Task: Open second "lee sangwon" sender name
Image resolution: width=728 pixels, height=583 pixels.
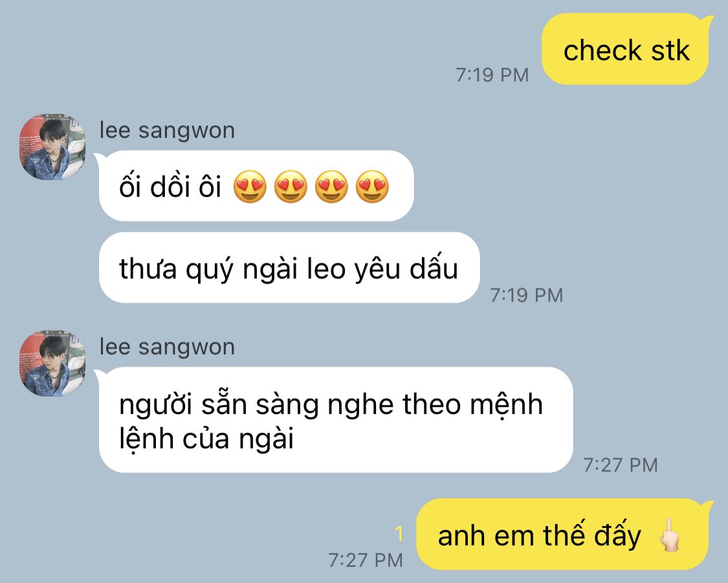Action: pyautogui.click(x=167, y=347)
